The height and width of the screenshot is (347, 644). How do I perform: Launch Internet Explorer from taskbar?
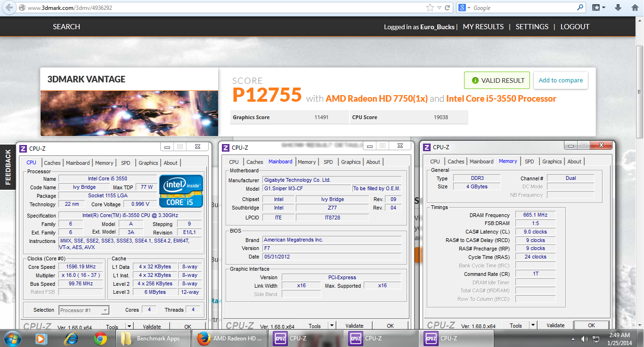click(x=71, y=339)
